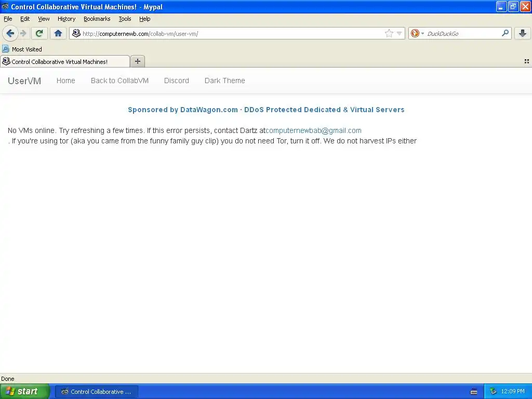Click the Windows Start button
532x399 pixels.
click(x=24, y=391)
